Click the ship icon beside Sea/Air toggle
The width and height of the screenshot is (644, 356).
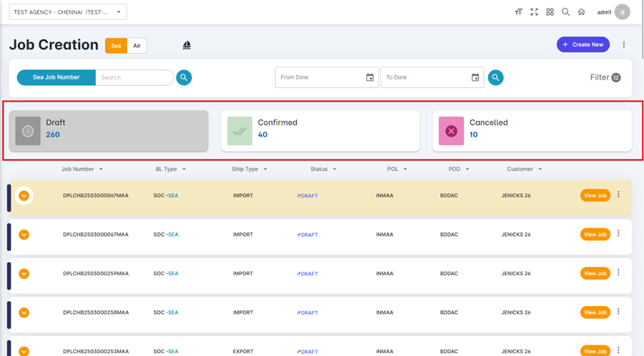point(186,45)
